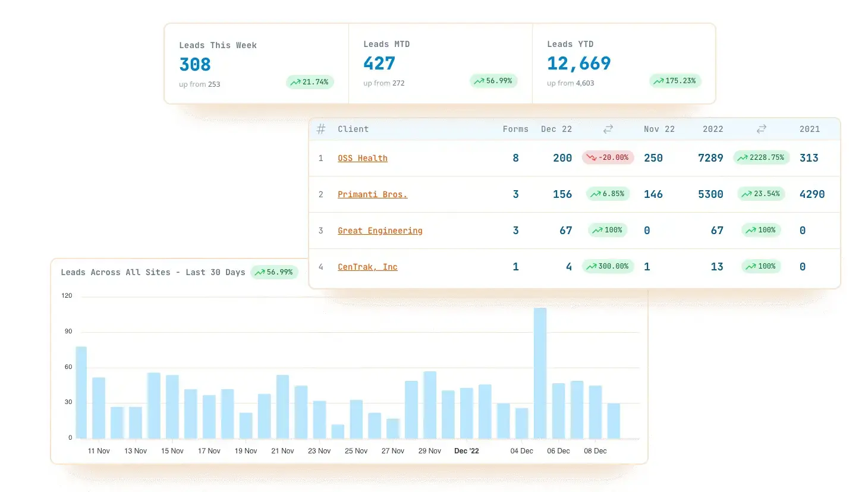Image resolution: width=868 pixels, height=492 pixels.
Task: Click the first chart bar before 11 Nov
Action: [81, 393]
